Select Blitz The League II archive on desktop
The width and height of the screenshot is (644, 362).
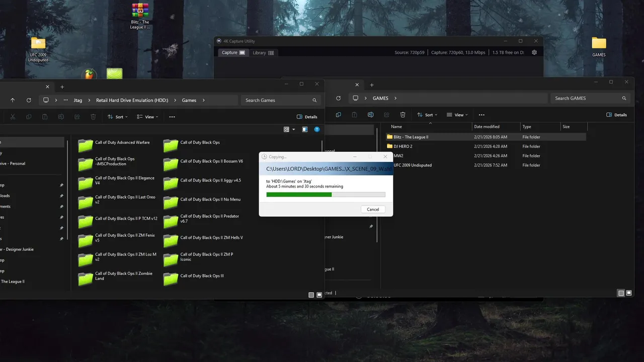(x=140, y=16)
